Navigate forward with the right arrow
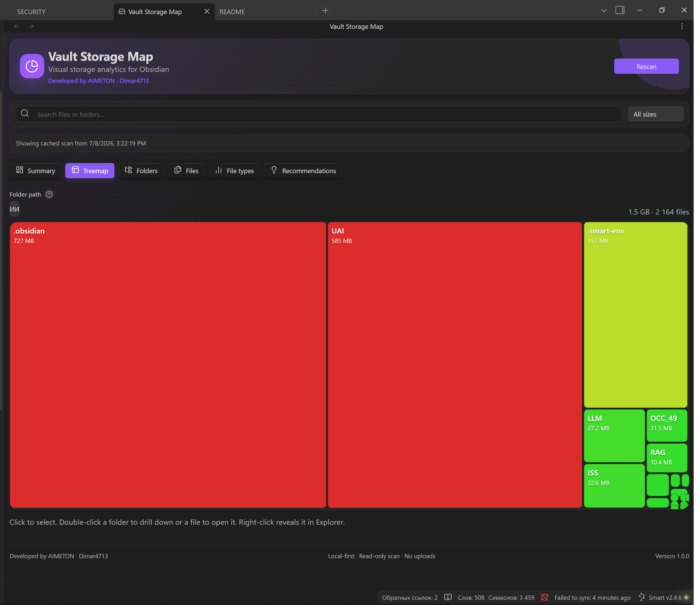Screen dimensions: 700x605 31,26
